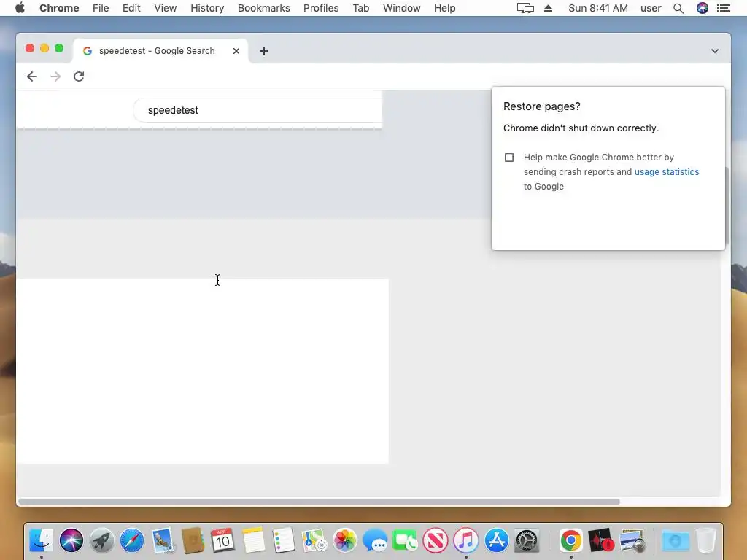
Task: Open Mail stamp icon in Dock
Action: (163, 540)
